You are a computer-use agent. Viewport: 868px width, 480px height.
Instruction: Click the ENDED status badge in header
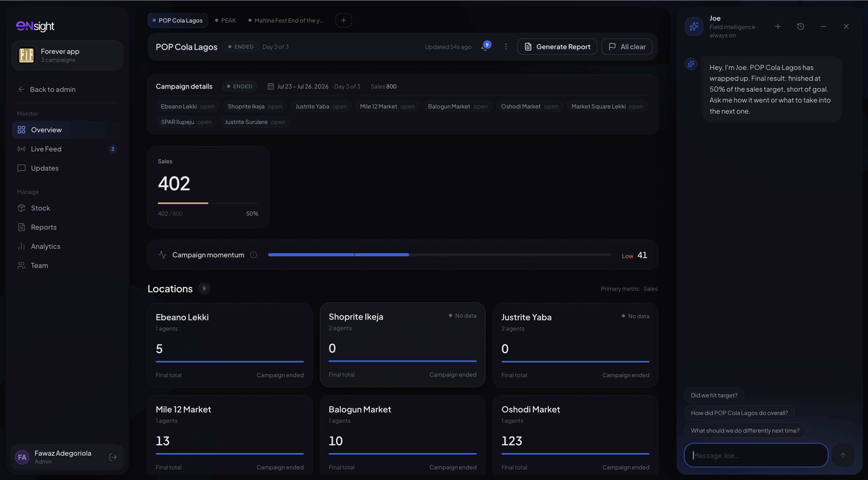[x=241, y=47]
